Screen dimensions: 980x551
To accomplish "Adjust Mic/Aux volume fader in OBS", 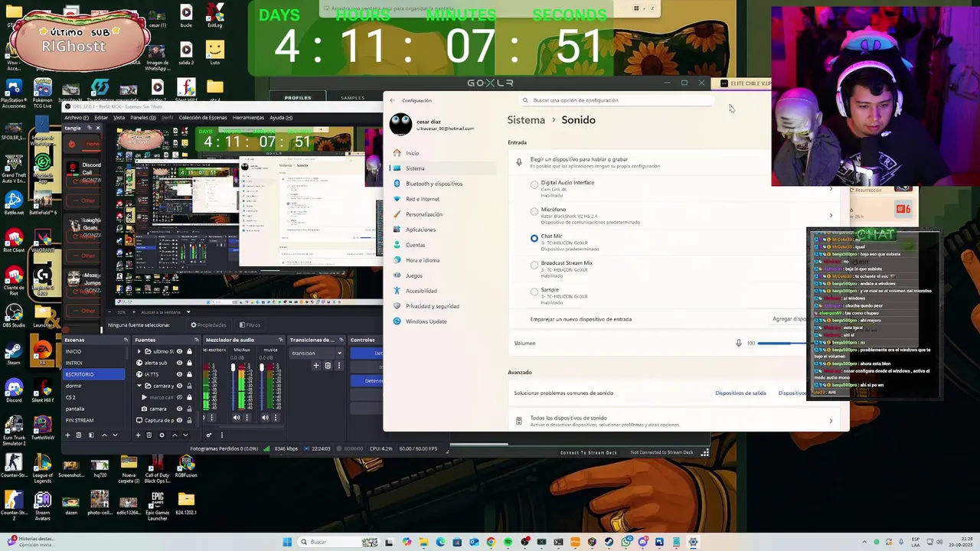I will (233, 367).
